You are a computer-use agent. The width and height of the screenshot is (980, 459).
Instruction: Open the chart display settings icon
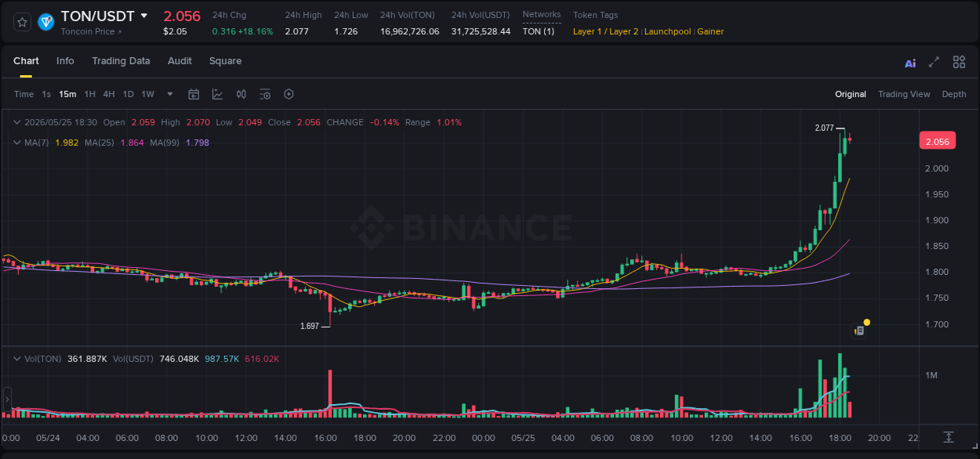pyautogui.click(x=265, y=94)
